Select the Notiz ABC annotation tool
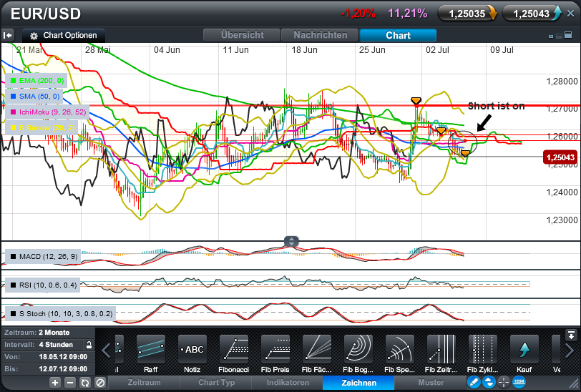 tap(192, 354)
